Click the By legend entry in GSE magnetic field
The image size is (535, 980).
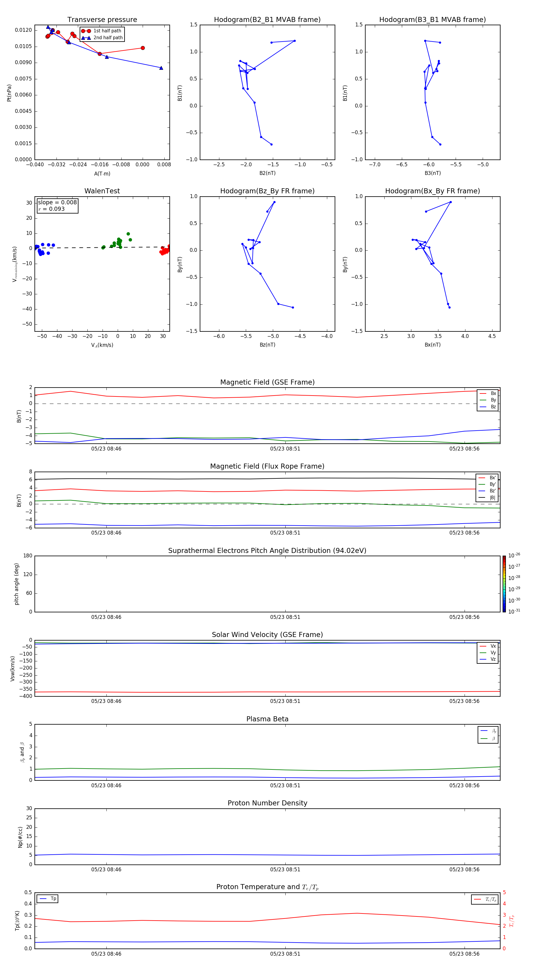tap(488, 400)
